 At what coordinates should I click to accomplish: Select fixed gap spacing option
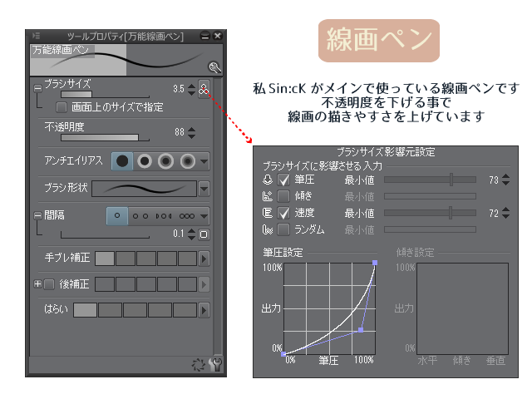click(117, 216)
